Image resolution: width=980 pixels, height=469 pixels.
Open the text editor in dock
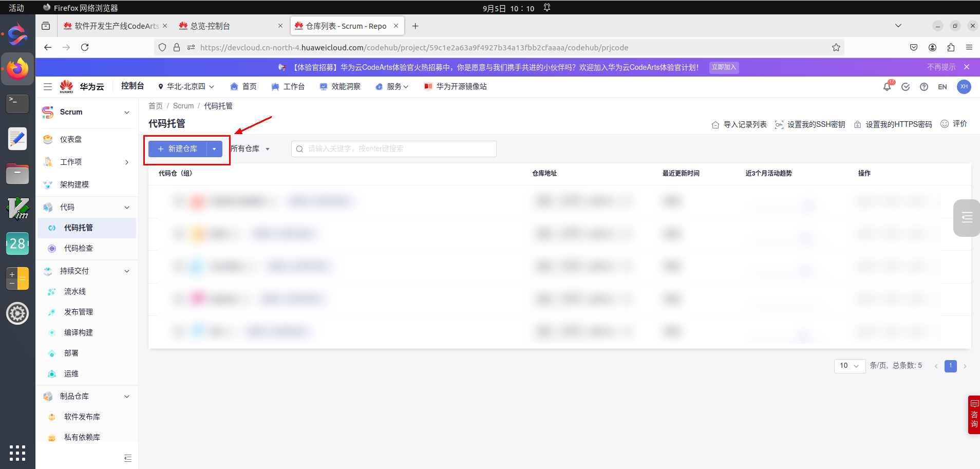(x=17, y=139)
